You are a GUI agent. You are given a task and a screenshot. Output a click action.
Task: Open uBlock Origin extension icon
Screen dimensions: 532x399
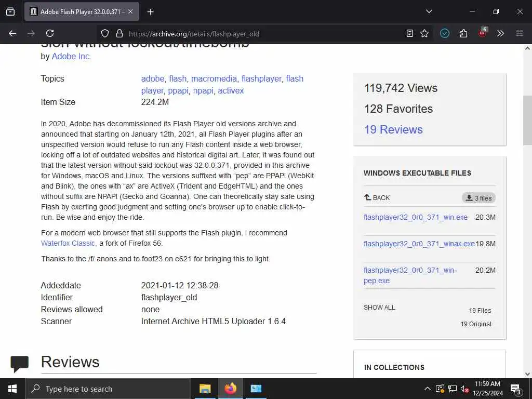[483, 33]
